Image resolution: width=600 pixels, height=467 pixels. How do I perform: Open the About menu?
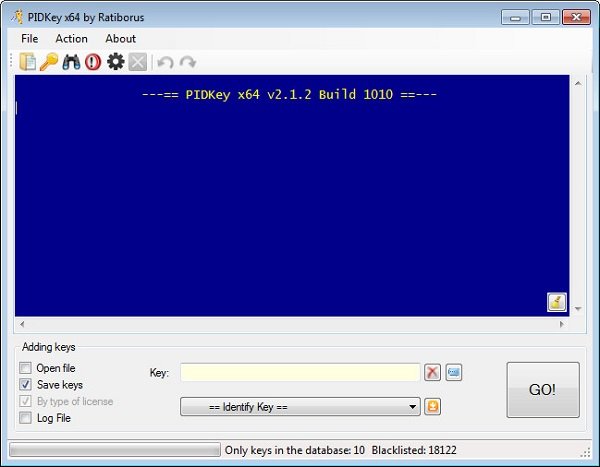121,39
